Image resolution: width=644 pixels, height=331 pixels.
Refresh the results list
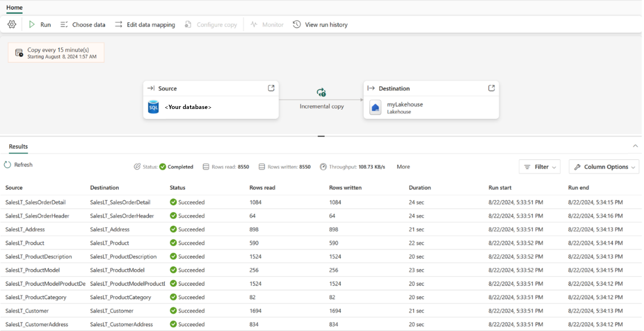coord(18,165)
